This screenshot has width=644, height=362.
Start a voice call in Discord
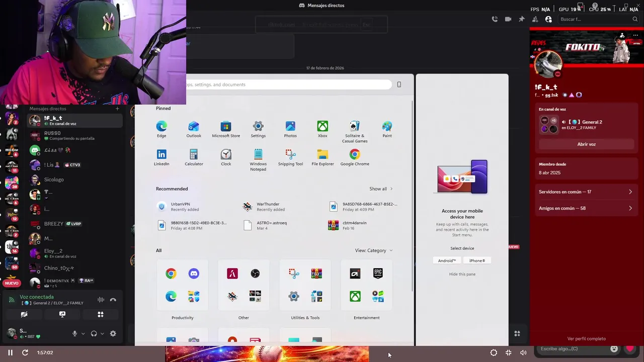[495, 19]
